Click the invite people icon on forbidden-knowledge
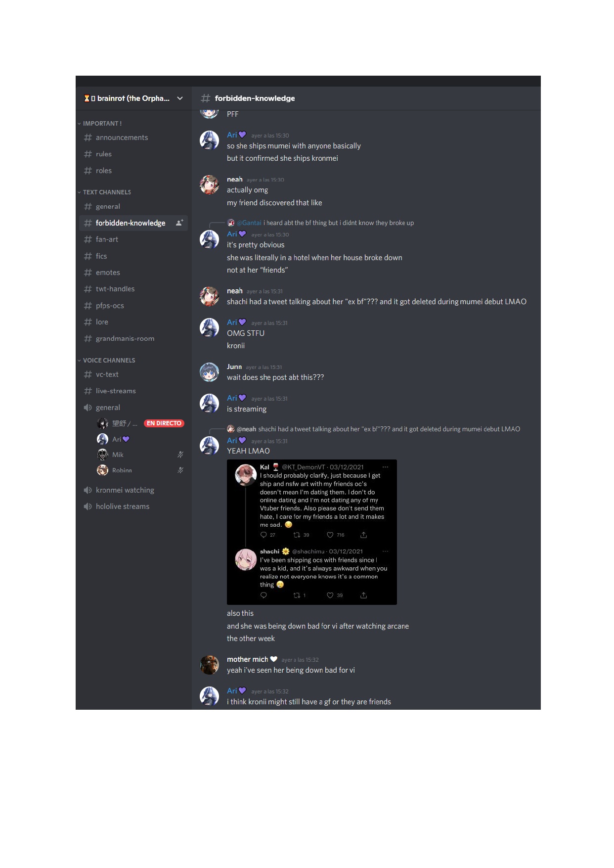614x868 pixels. click(x=179, y=223)
